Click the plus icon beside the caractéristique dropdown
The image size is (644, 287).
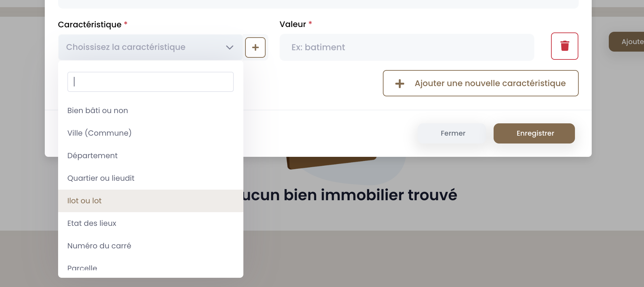(x=255, y=47)
